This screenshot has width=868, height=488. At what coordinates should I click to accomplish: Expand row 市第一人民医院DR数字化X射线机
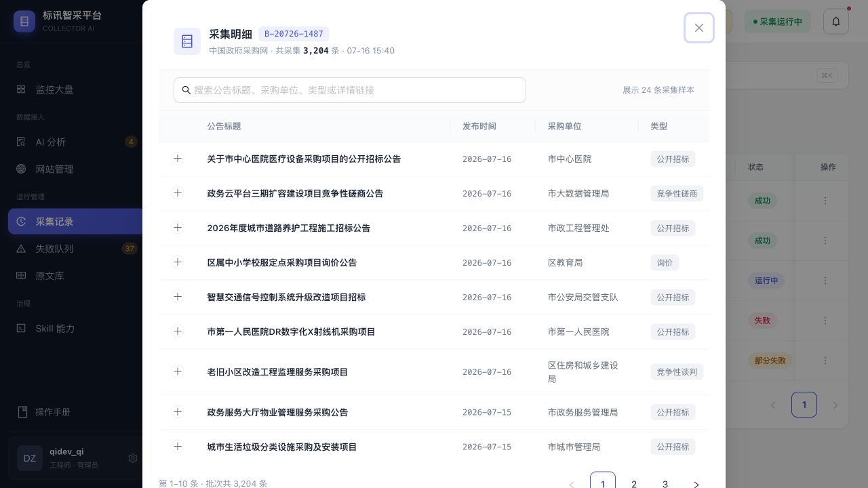tap(178, 331)
